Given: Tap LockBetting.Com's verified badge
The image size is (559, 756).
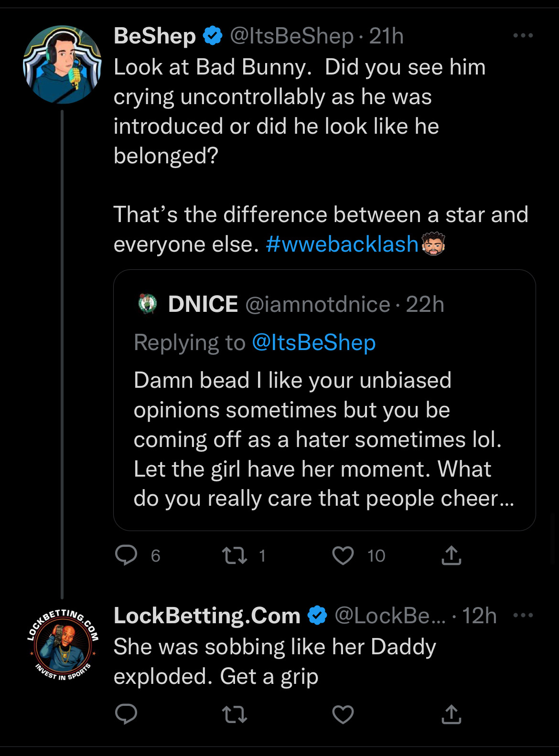Looking at the screenshot, I should [x=317, y=615].
